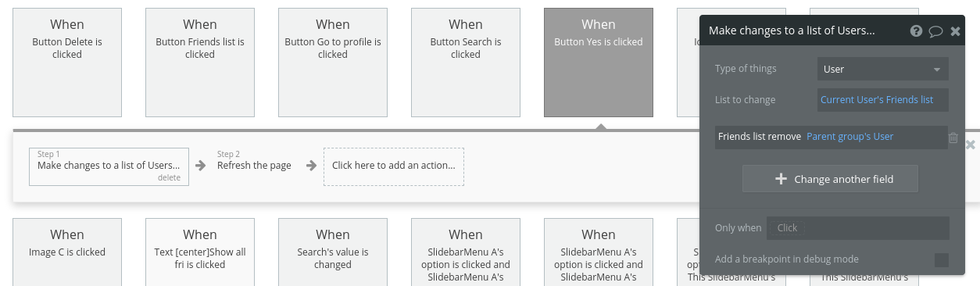
Task: Select When Button Delete is clicked event
Action: (x=67, y=63)
